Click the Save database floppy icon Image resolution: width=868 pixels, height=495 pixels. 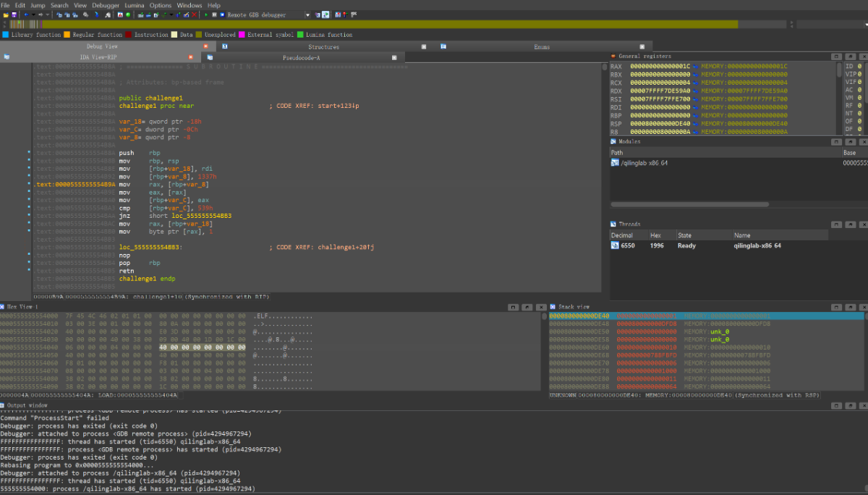pyautogui.click(x=14, y=14)
